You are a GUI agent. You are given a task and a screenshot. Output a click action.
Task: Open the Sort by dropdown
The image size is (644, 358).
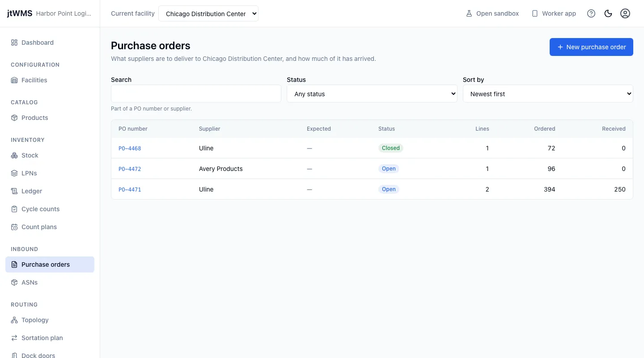point(548,94)
